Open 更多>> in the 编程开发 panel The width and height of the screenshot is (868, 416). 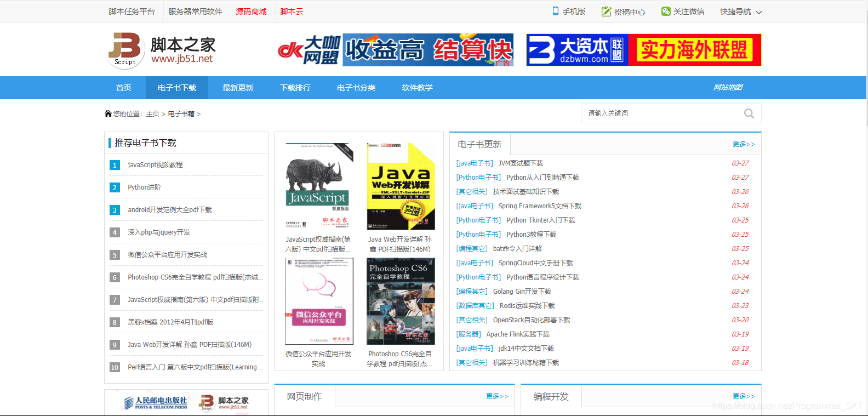pos(744,396)
